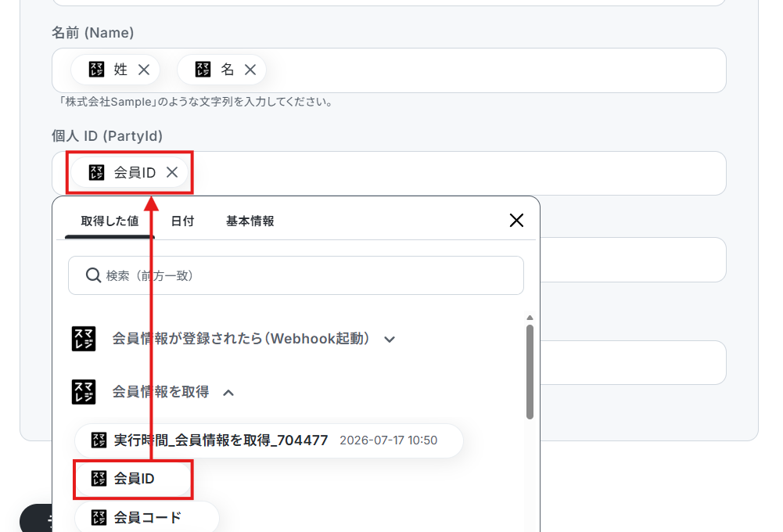Image resolution: width=783 pixels, height=532 pixels.
Task: Remove the 姓 tag from Name field
Action: (144, 70)
